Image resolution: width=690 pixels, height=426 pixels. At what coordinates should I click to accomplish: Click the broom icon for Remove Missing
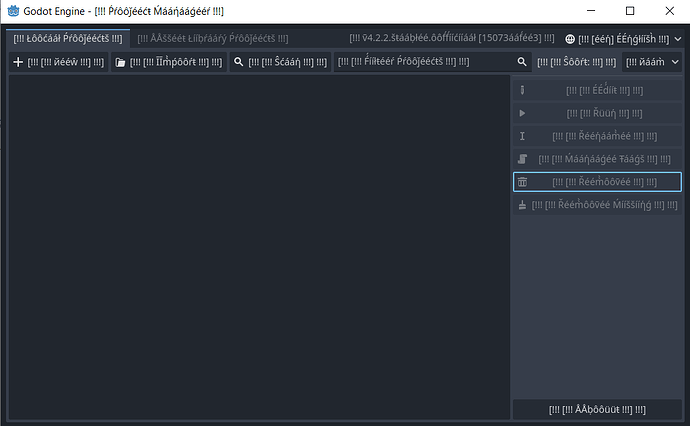[521, 205]
